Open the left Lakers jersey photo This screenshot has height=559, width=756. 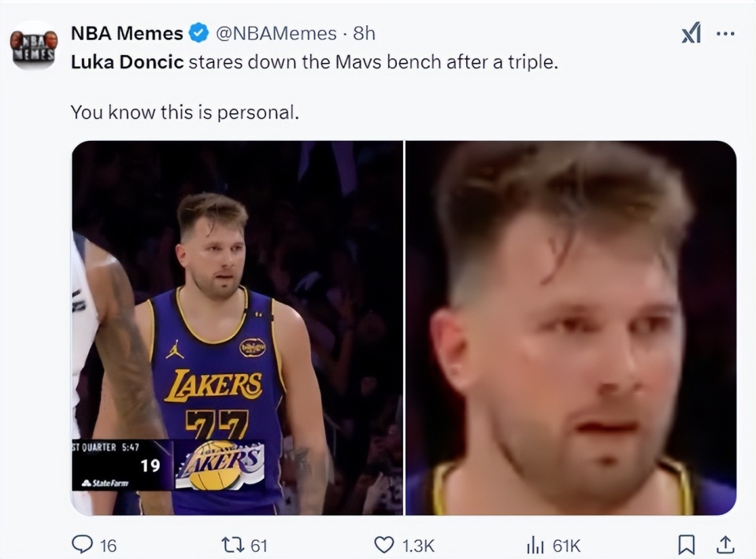coord(237,328)
